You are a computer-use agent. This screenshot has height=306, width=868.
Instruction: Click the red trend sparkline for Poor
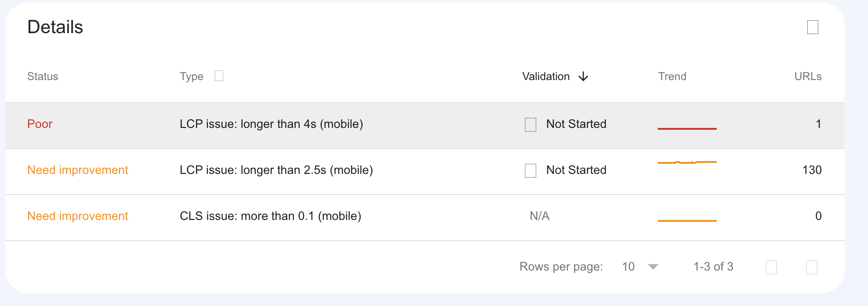[687, 128]
